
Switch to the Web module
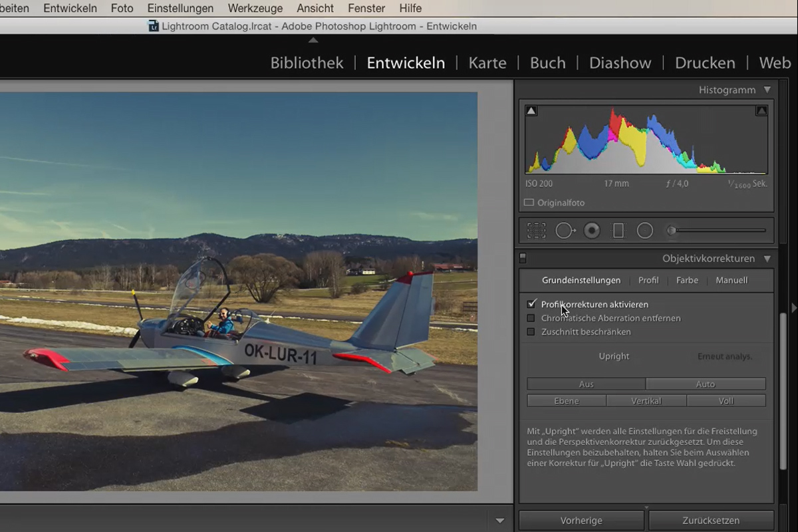coord(775,63)
